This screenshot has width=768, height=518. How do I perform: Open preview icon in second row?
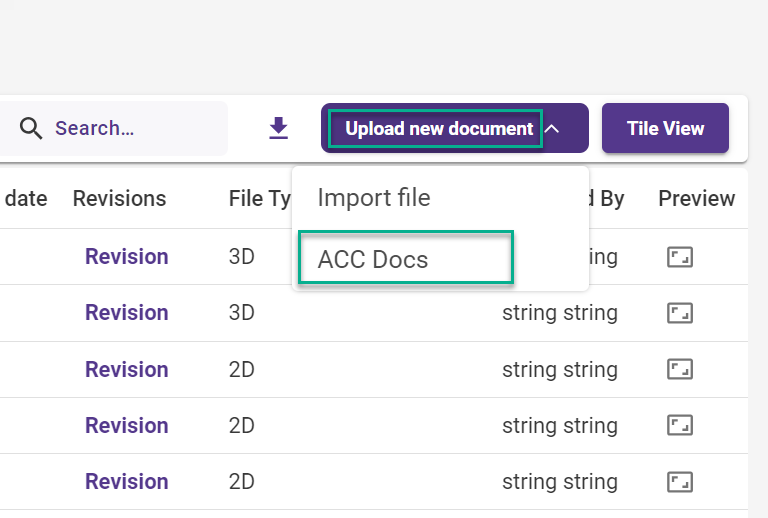(680, 313)
